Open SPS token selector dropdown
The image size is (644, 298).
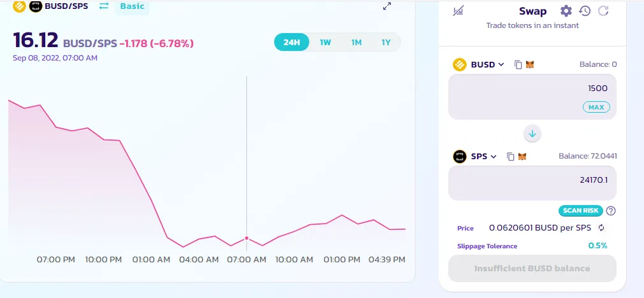click(475, 157)
